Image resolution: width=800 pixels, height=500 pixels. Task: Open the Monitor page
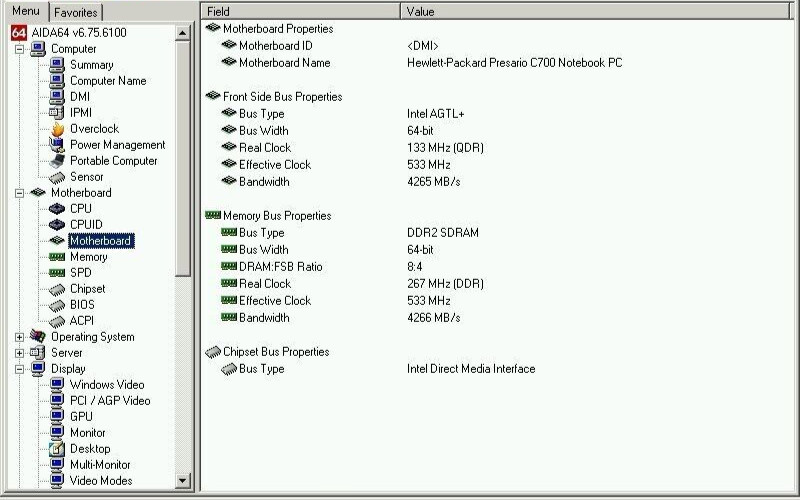(87, 433)
